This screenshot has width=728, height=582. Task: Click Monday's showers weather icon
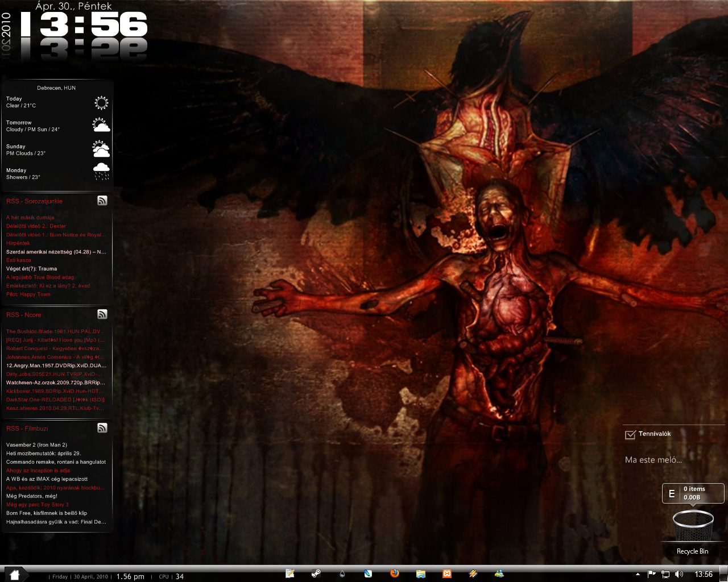point(101,172)
